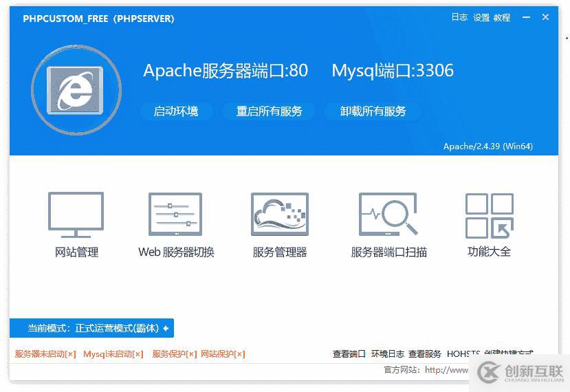
Task: Click the 功能大全 label
Action: click(490, 252)
